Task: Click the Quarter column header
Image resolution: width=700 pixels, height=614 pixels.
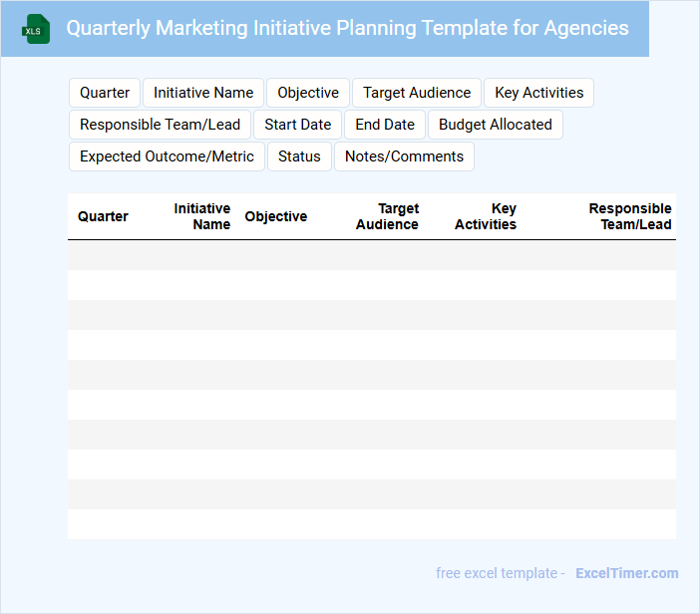Action: pos(103,216)
